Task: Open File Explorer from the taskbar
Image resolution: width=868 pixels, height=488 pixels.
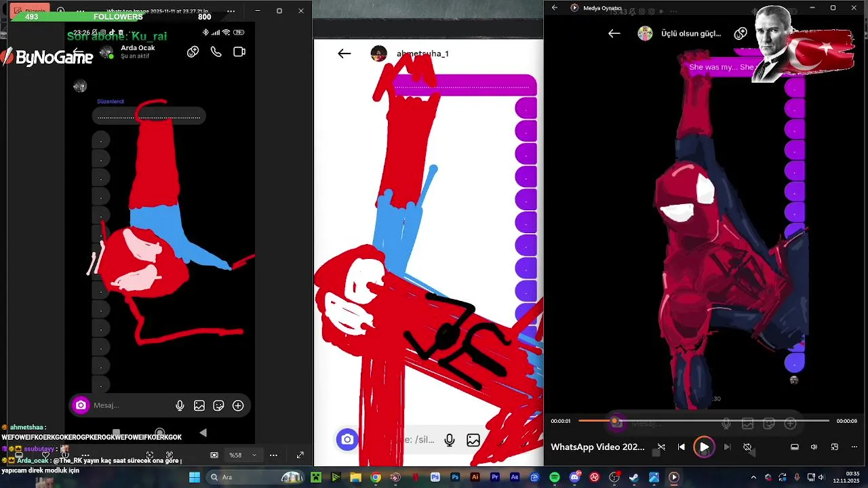Action: click(355, 477)
